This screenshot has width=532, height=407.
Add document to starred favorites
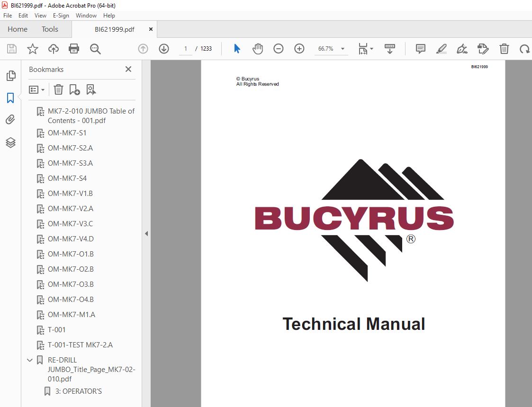click(x=33, y=49)
